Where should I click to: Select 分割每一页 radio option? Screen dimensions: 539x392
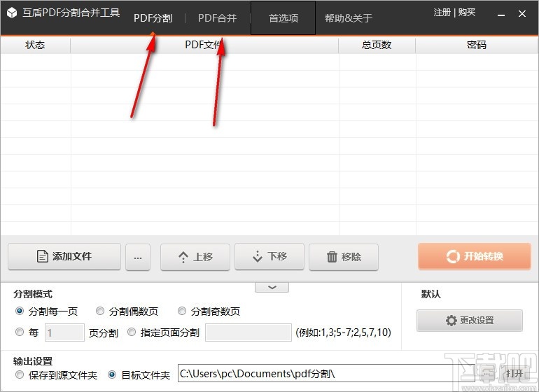click(x=20, y=311)
